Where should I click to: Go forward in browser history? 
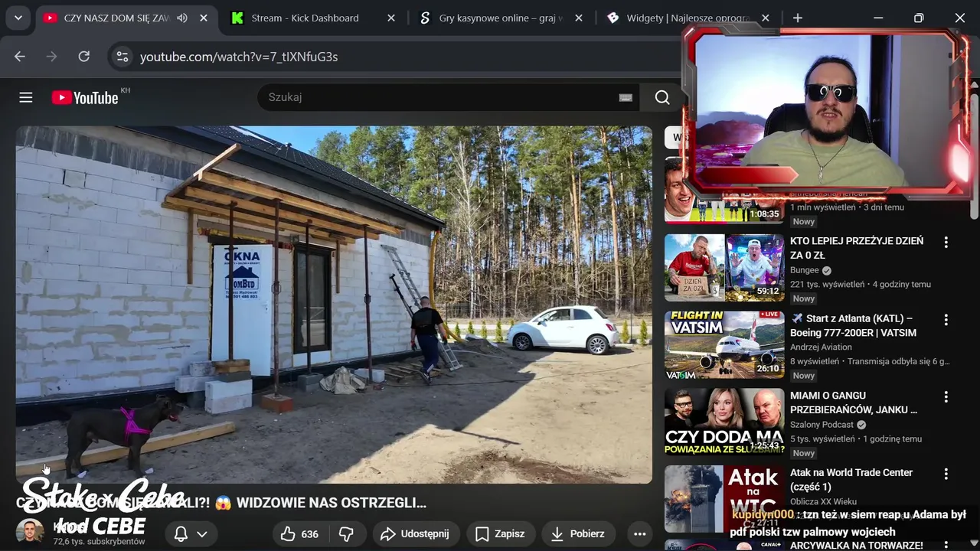[51, 57]
